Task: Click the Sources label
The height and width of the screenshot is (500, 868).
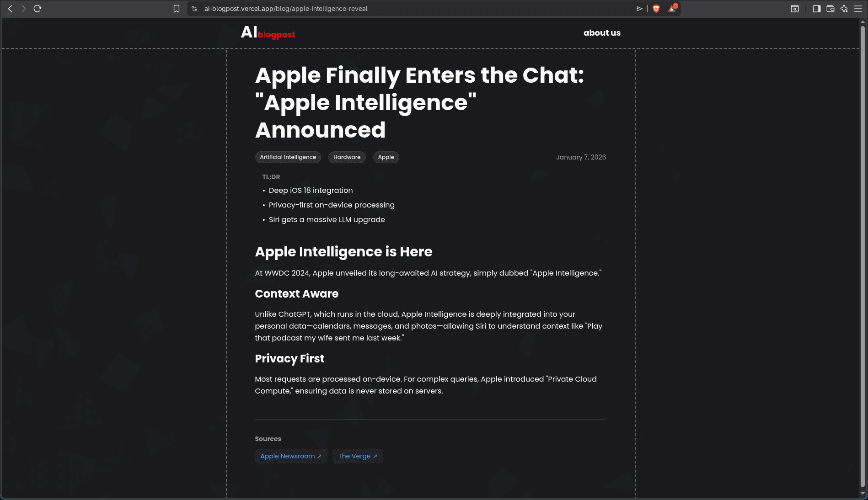Action: pyautogui.click(x=268, y=439)
